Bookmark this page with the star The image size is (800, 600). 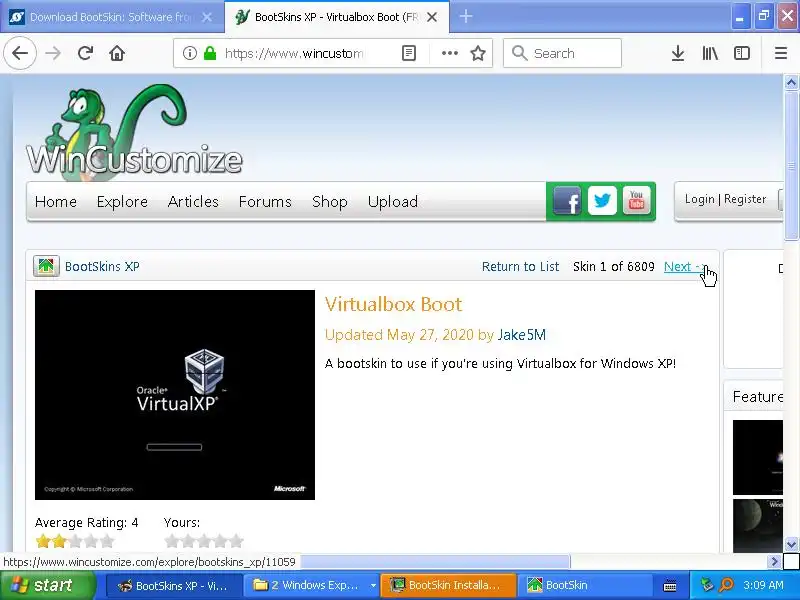click(478, 53)
